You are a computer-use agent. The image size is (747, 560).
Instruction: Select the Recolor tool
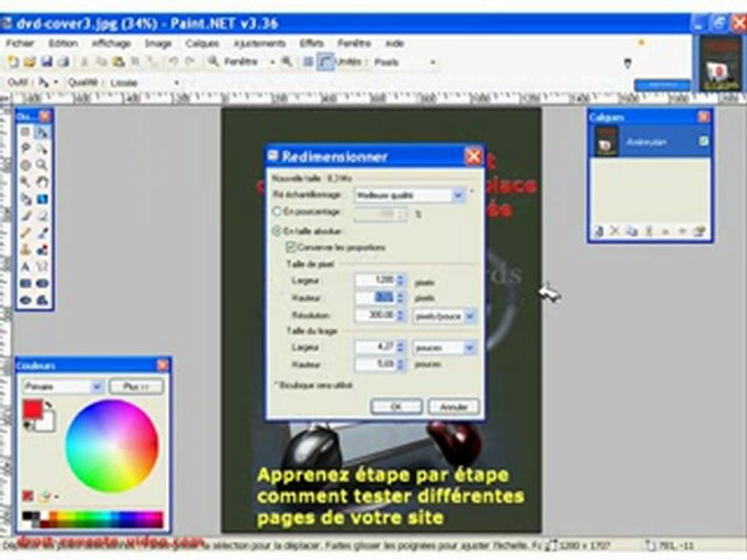(42, 250)
